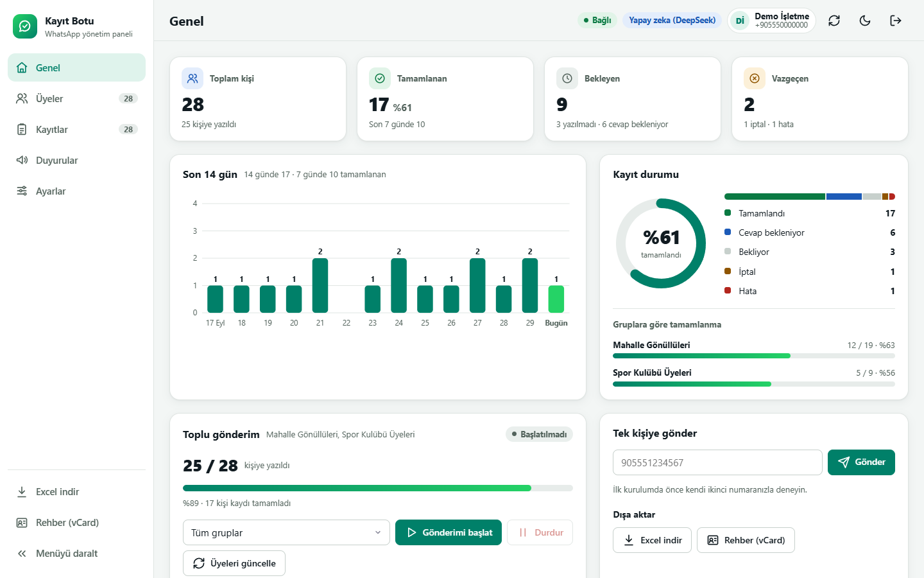Open the Genel menu item
Screen dimensions: 924x578
tap(76, 67)
